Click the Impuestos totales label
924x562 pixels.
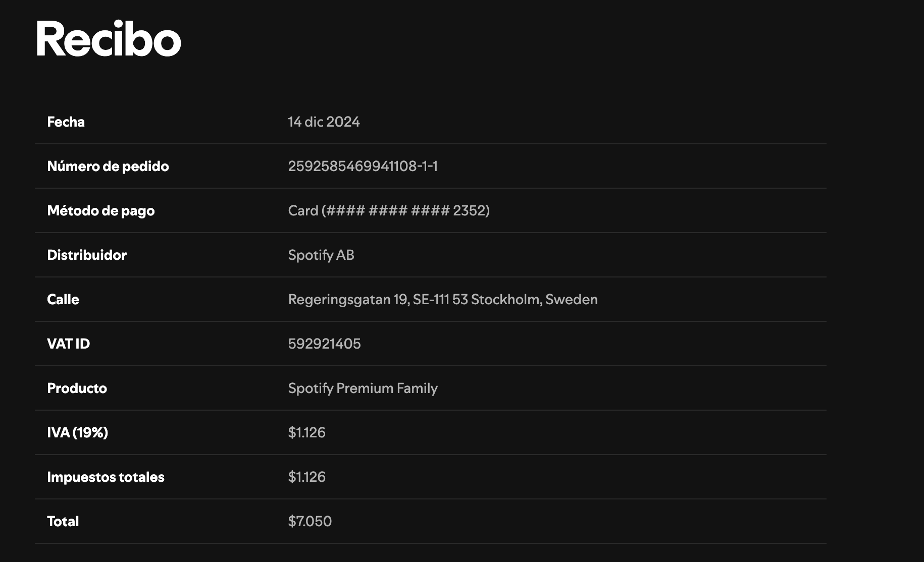[x=106, y=477]
